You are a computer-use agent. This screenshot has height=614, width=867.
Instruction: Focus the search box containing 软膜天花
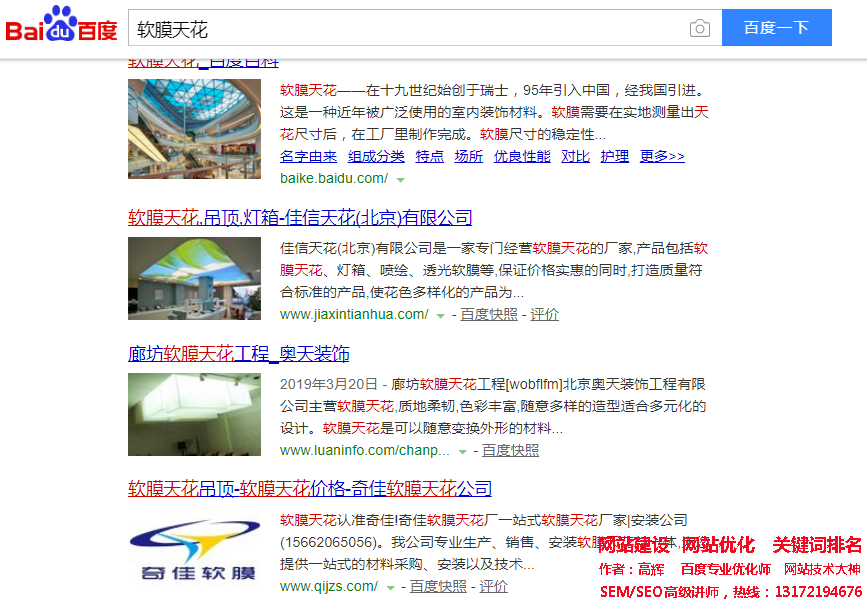(x=400, y=29)
